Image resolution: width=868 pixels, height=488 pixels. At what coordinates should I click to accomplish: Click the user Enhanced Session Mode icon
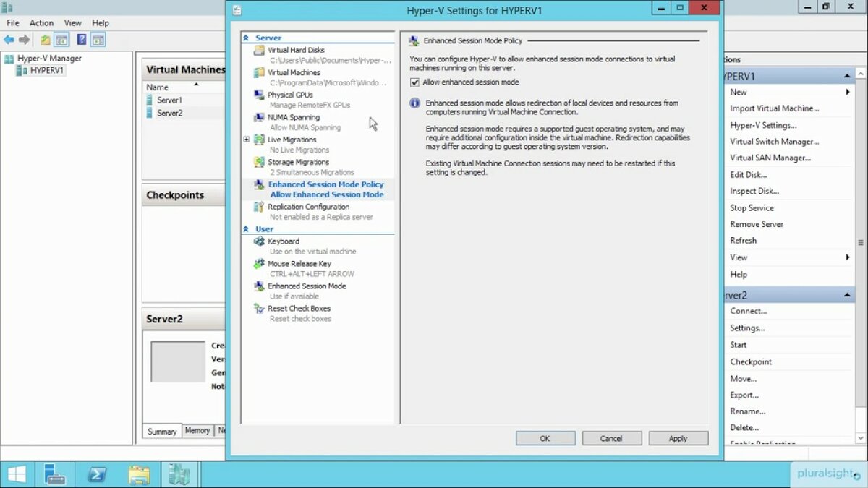[x=260, y=287]
